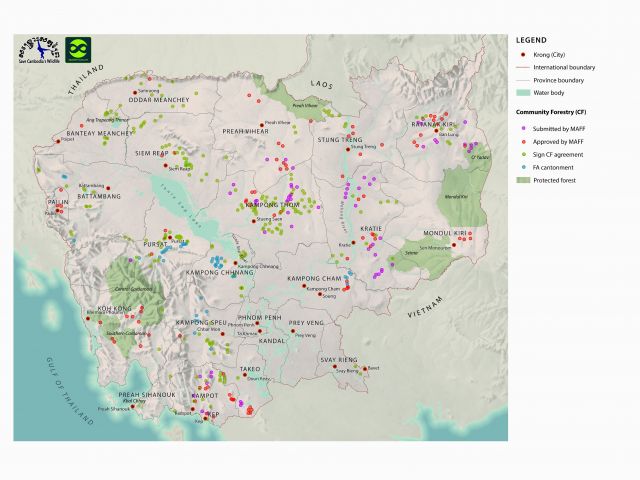Click the Water body color swatch
This screenshot has height=480, width=640.
point(521,93)
